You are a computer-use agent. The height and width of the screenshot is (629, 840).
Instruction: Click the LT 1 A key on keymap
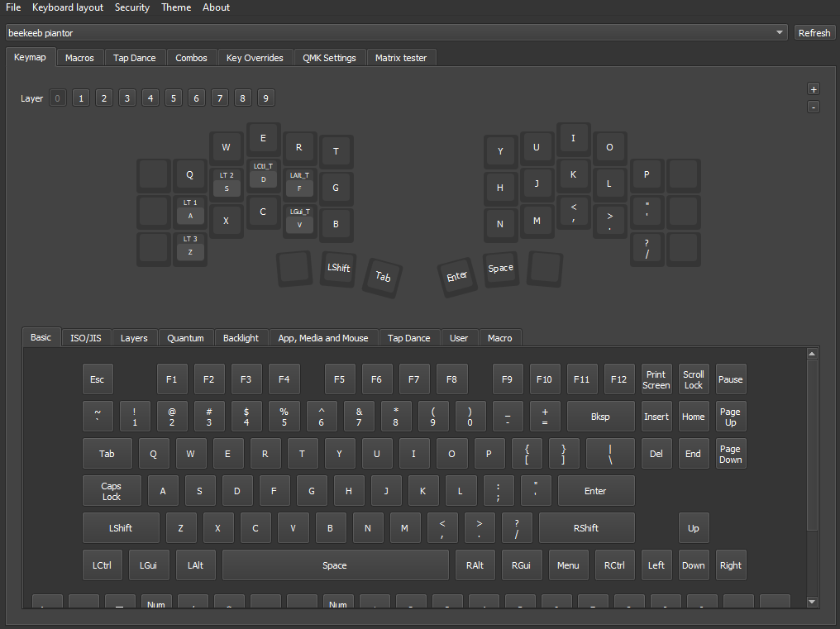pos(190,211)
